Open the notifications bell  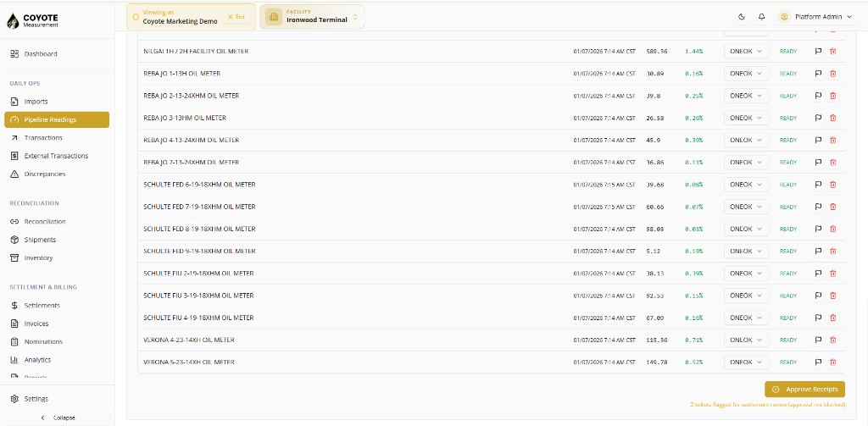[762, 17]
